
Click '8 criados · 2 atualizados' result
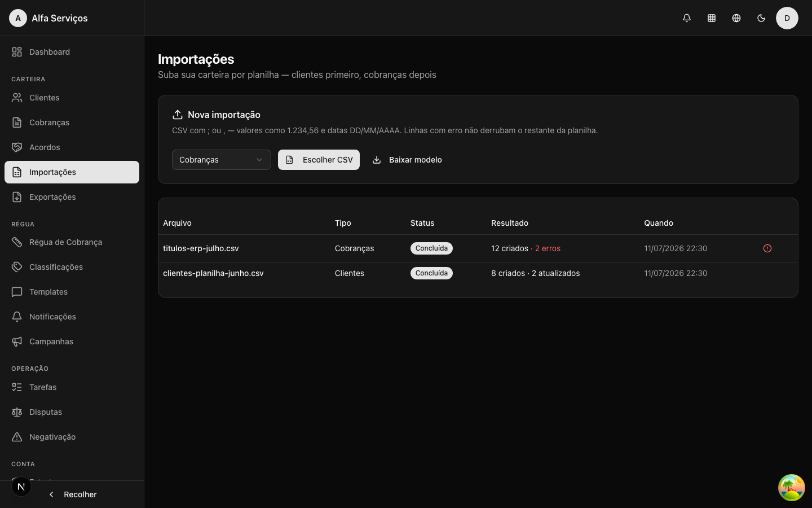click(x=535, y=273)
